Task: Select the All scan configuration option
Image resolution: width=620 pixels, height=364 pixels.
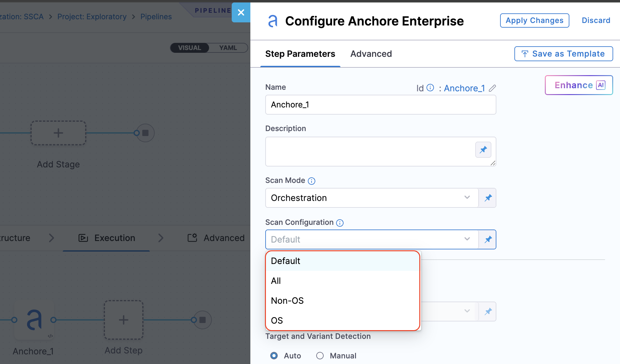Action: (276, 281)
